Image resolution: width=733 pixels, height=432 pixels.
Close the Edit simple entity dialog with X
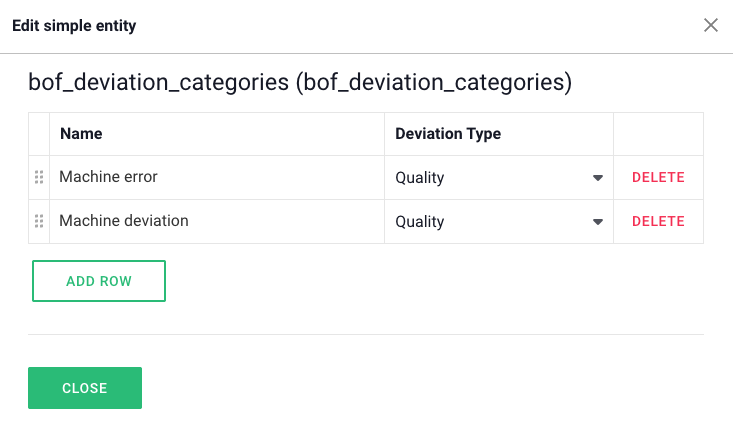(x=711, y=25)
